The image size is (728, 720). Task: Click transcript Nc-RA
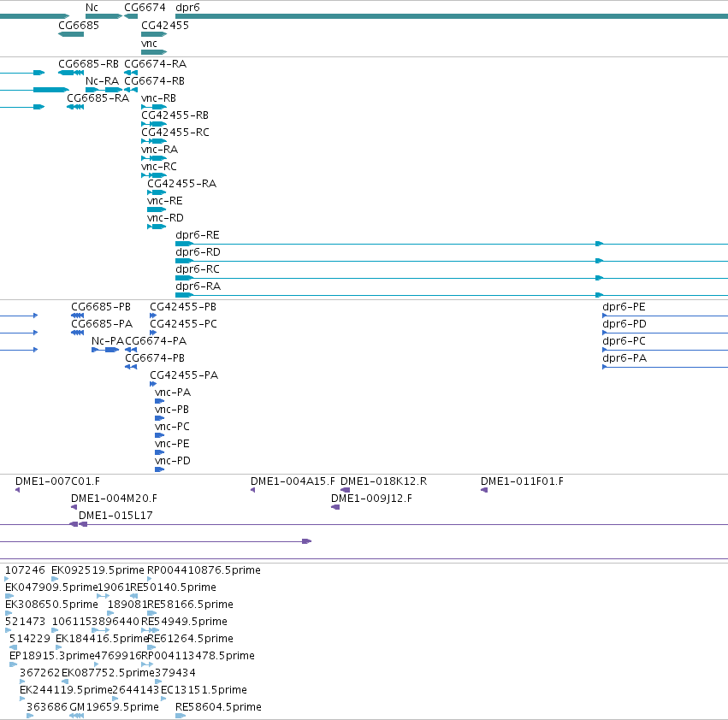click(102, 80)
